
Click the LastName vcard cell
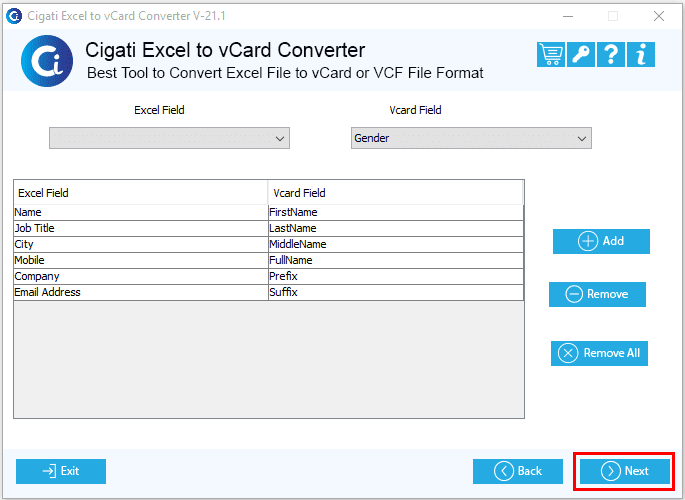pyautogui.click(x=396, y=228)
